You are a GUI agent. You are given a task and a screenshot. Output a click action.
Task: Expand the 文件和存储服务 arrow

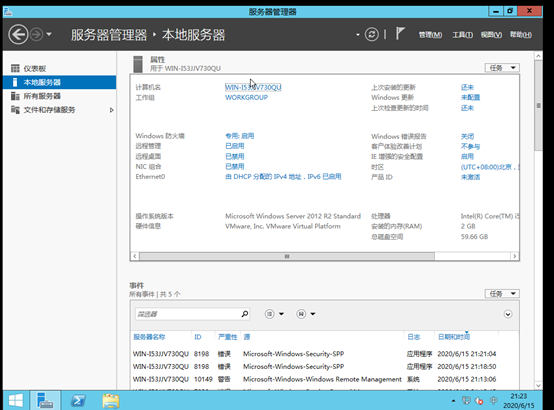pos(111,110)
